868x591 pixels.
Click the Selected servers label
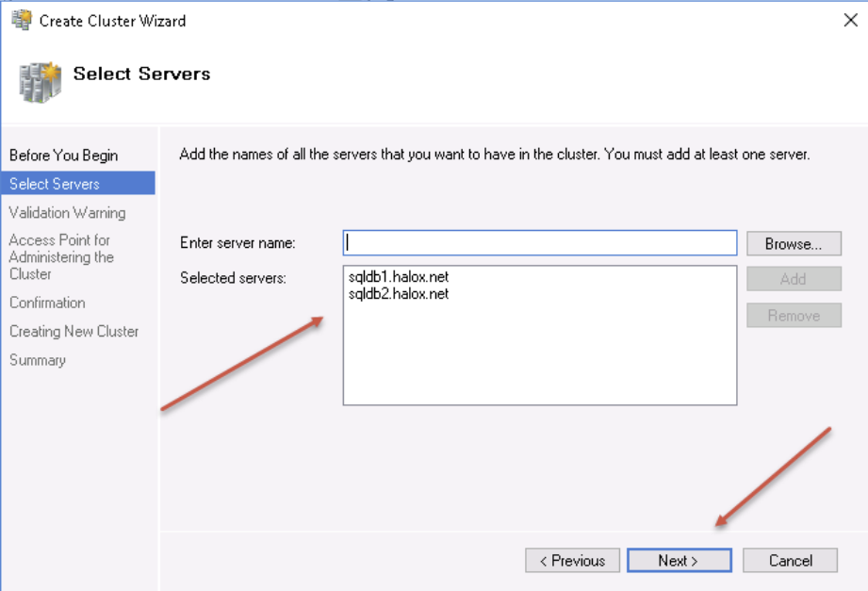coord(233,277)
